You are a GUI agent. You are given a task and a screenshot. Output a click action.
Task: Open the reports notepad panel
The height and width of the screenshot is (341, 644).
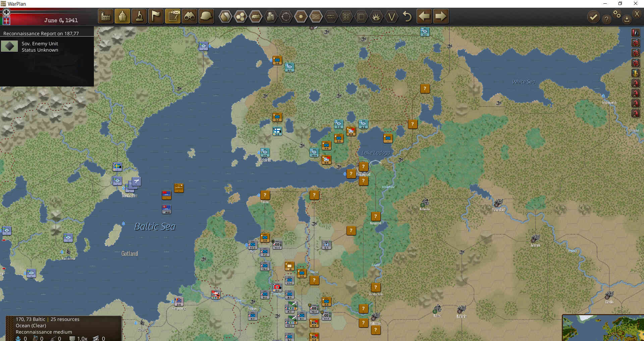(173, 16)
